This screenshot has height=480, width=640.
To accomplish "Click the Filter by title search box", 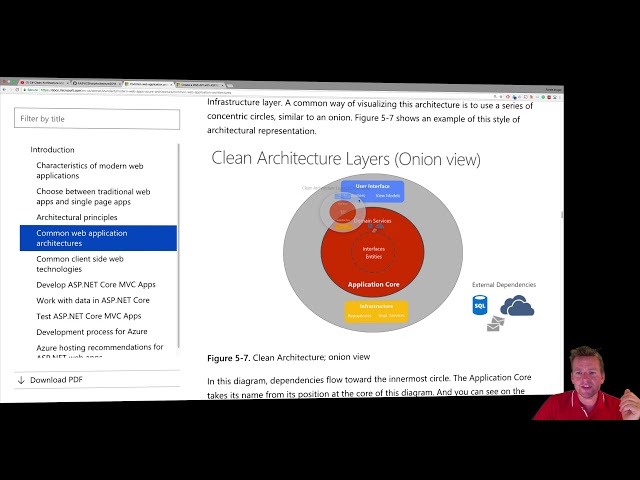I will [x=97, y=118].
